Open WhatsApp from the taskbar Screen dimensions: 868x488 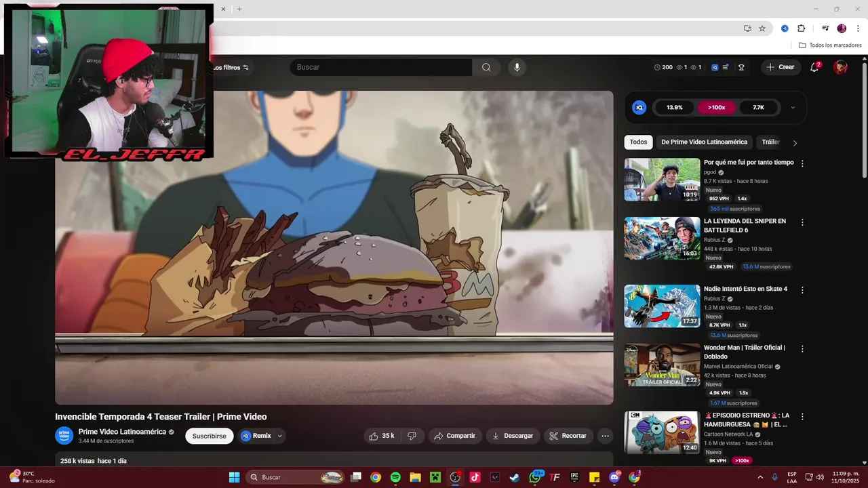click(535, 477)
